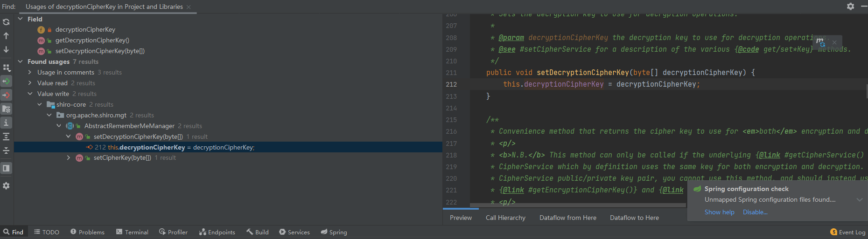Open the Group By options icon
The height and width of the screenshot is (239, 868).
click(6, 68)
